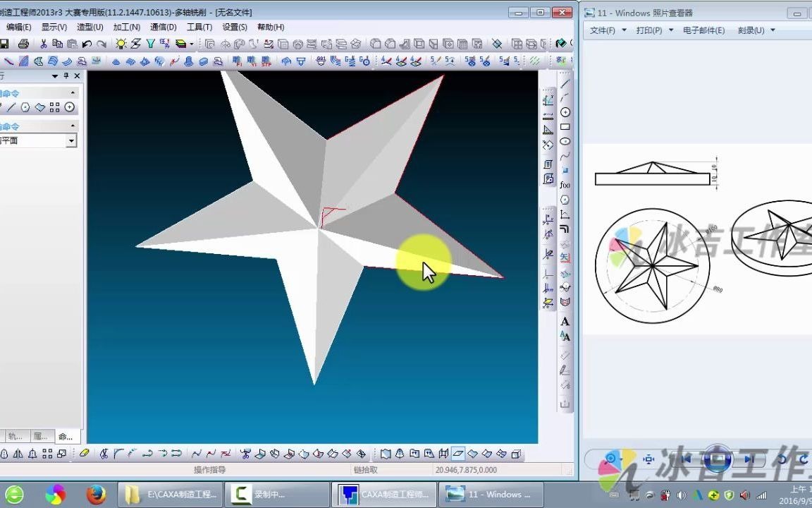
Task: Select the rectangle drawing tool
Action: pos(565,126)
